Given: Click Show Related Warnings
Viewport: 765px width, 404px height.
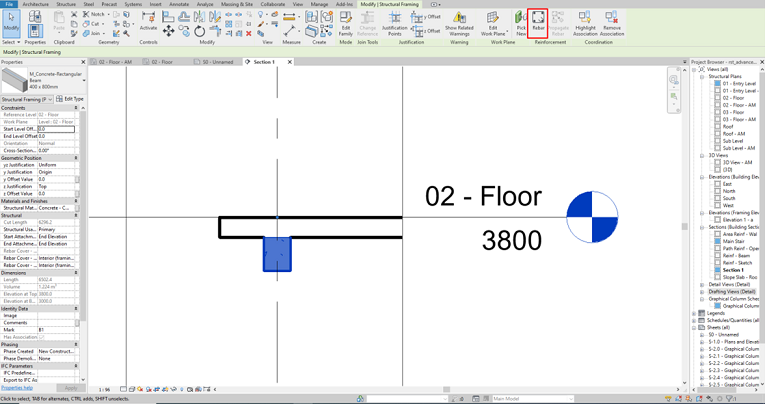Looking at the screenshot, I should 459,23.
